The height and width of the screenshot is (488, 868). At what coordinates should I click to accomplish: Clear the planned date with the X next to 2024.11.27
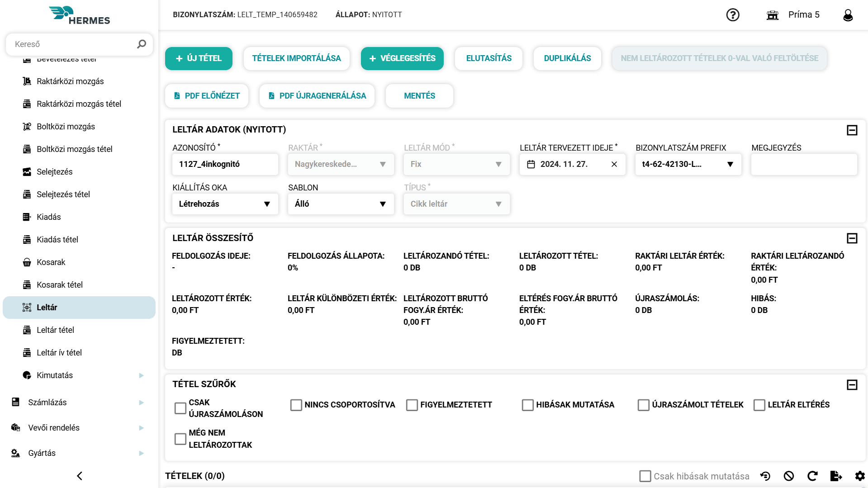(x=614, y=164)
